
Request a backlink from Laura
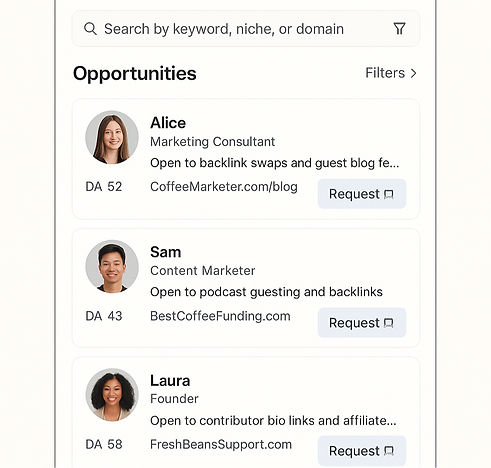coord(362,451)
